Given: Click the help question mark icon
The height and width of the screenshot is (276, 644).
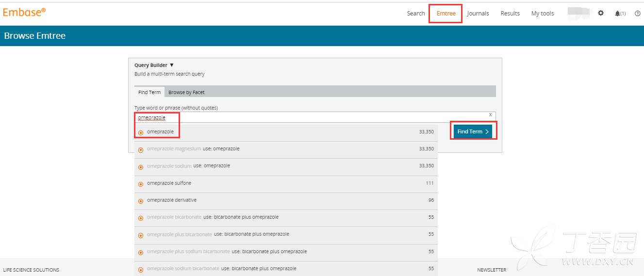Looking at the screenshot, I should click(x=638, y=14).
